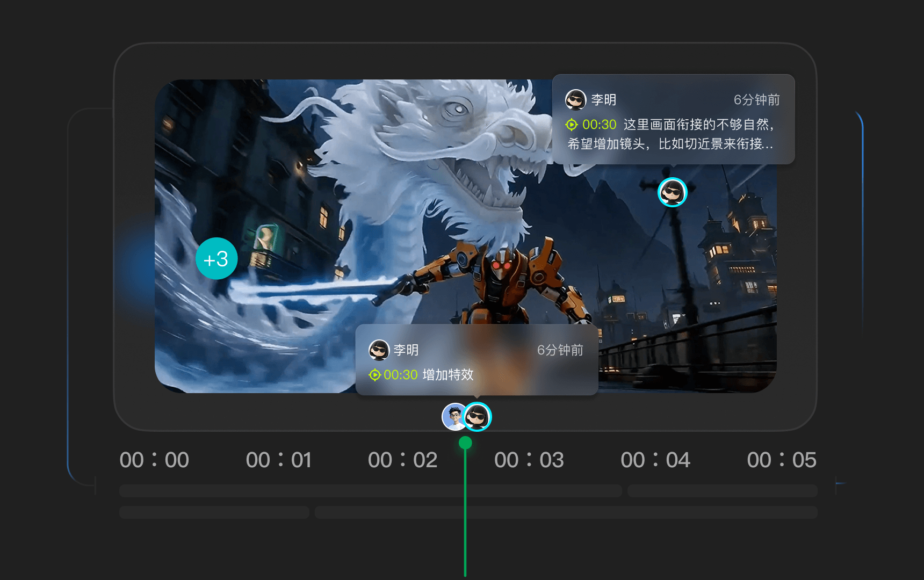
Task: Seek to the 00:03 time label
Action: pos(529,460)
